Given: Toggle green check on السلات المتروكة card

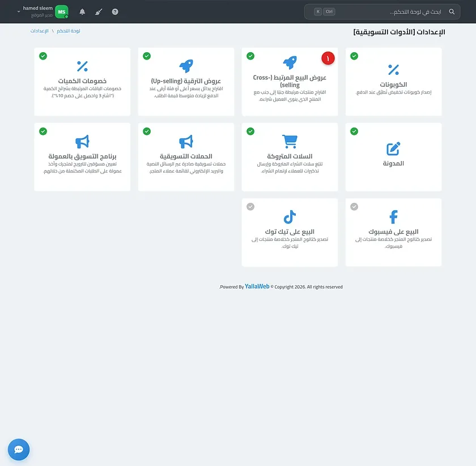Looking at the screenshot, I should (250, 131).
